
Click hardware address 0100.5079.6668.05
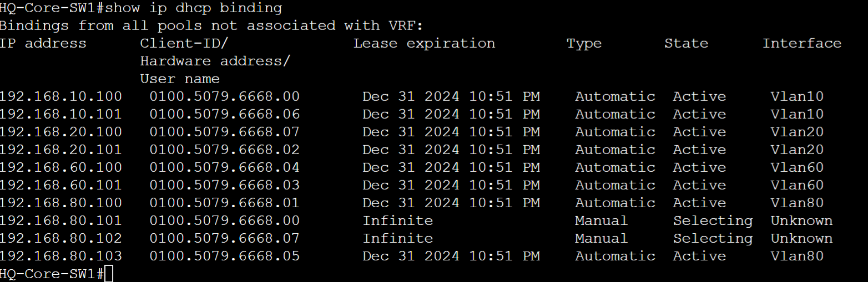(x=225, y=256)
